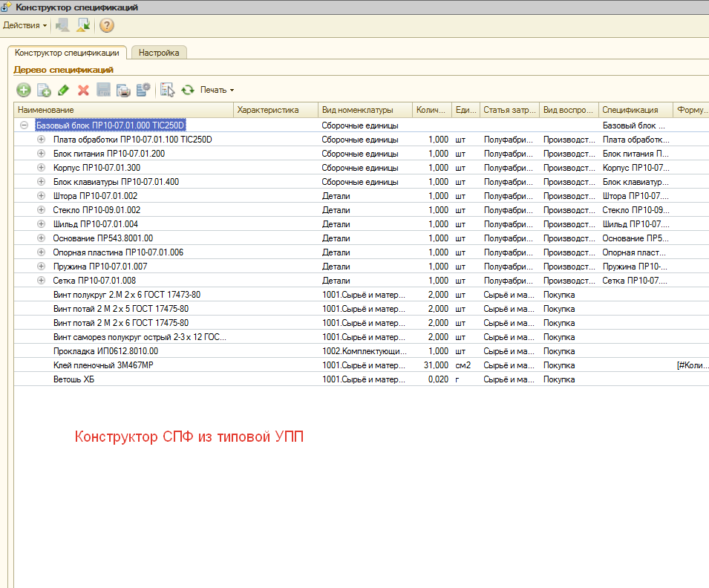709x588 pixels.
Task: Click the Колич... column header
Action: pos(432,110)
